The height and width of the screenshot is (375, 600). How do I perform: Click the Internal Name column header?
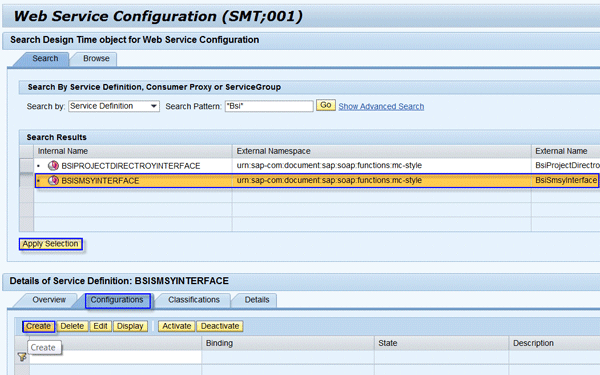point(133,151)
